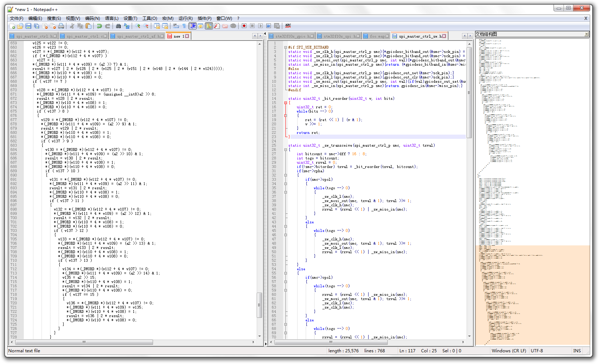Print the document using toolbar icon
The width and height of the screenshot is (599, 364).
pyautogui.click(x=61, y=26)
